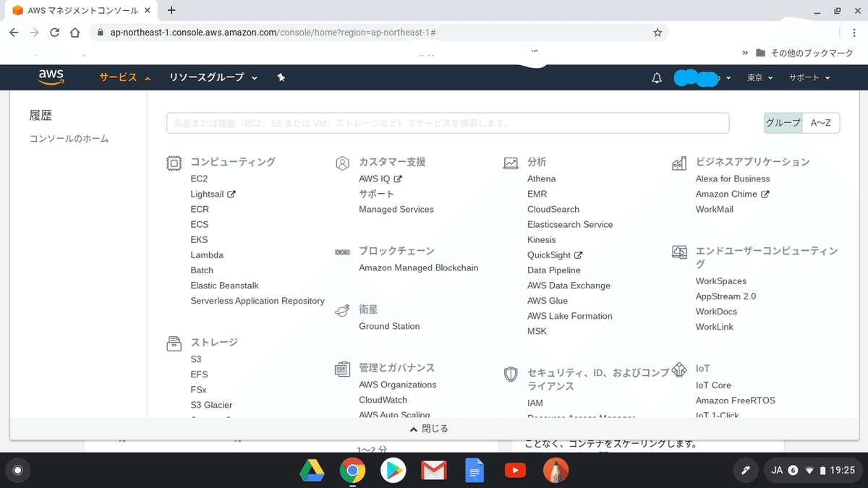
Task: Expand the hidden bookmarks chevron
Action: pyautogui.click(x=745, y=53)
